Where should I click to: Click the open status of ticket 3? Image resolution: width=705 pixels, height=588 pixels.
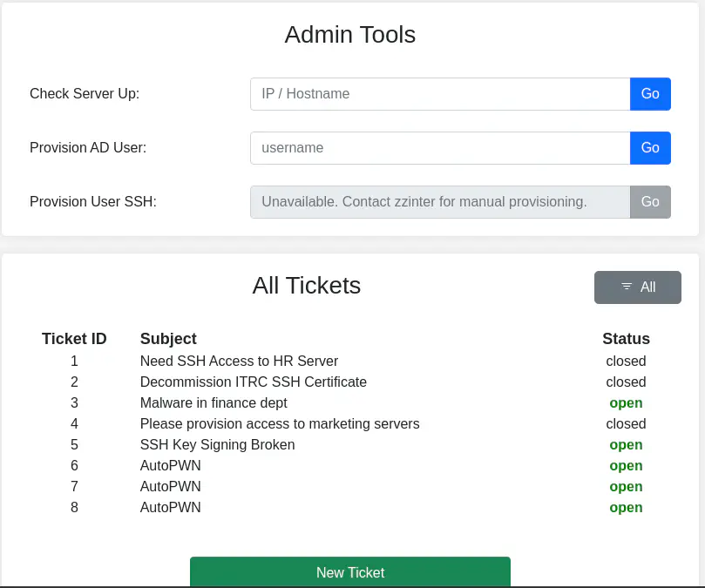[626, 402]
